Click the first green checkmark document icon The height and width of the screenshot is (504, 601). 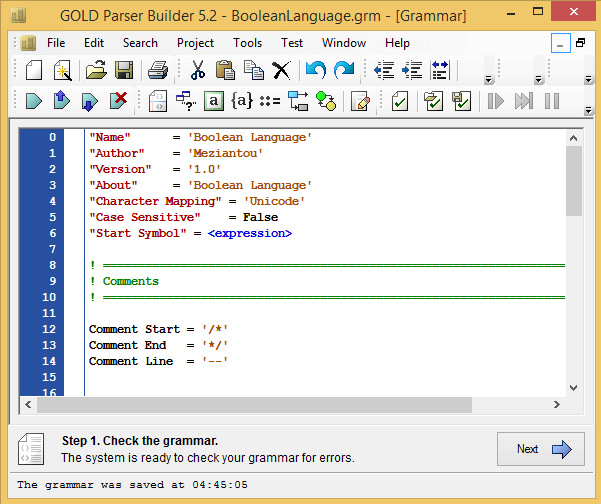(x=399, y=101)
